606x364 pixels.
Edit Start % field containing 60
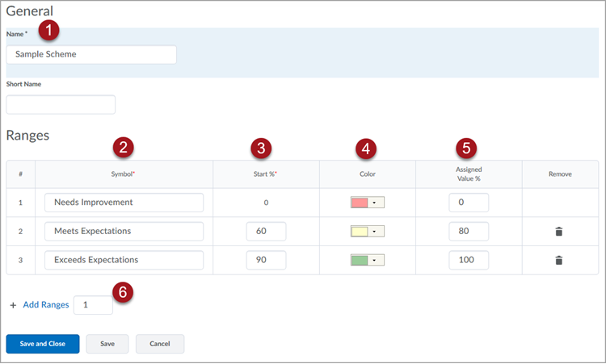tap(266, 231)
